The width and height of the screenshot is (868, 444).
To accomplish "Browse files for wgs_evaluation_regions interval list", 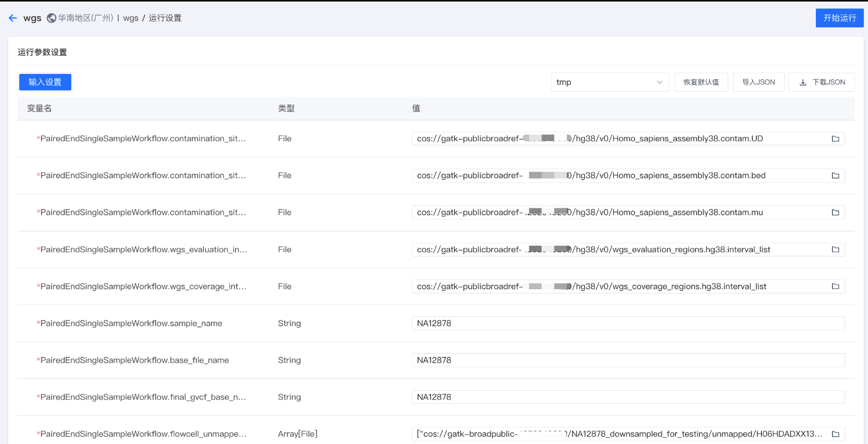I will [835, 250].
